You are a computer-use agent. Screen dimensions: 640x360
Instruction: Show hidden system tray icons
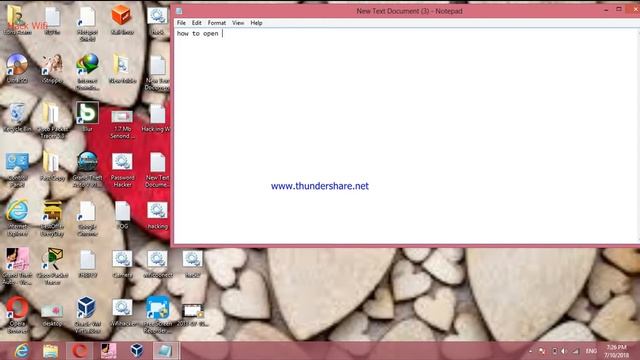coord(530,351)
